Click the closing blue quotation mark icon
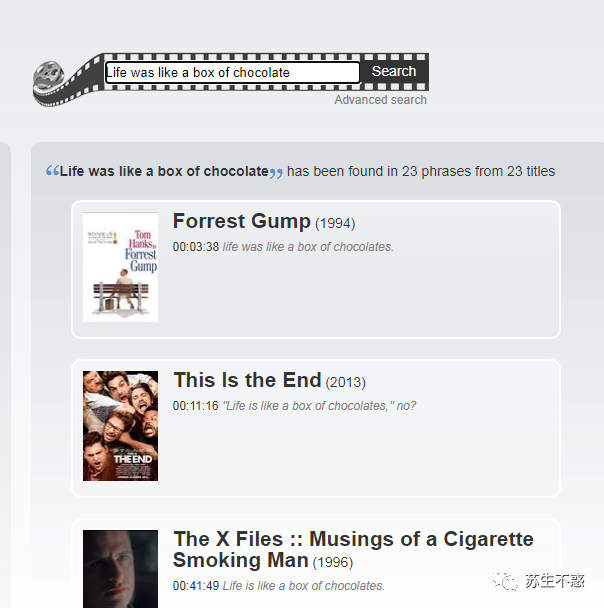This screenshot has width=604, height=608. click(276, 173)
